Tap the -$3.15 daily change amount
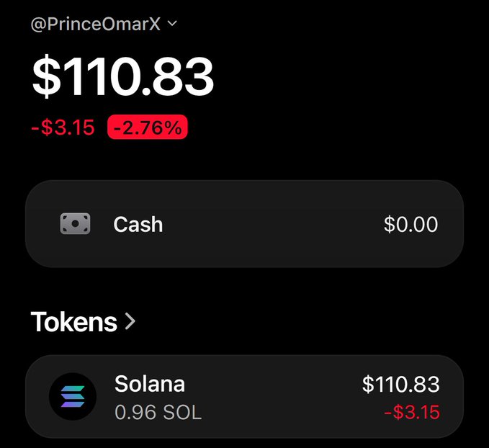This screenshot has width=489, height=448. [63, 127]
